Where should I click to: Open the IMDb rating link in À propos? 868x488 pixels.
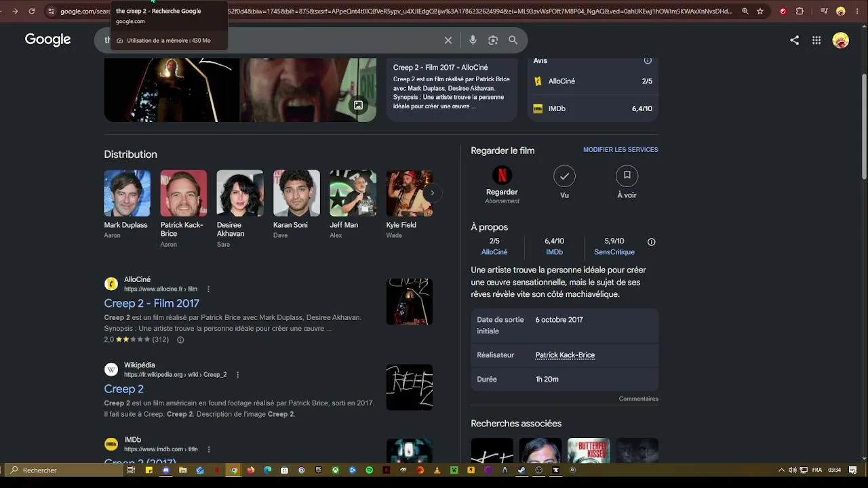pos(554,252)
